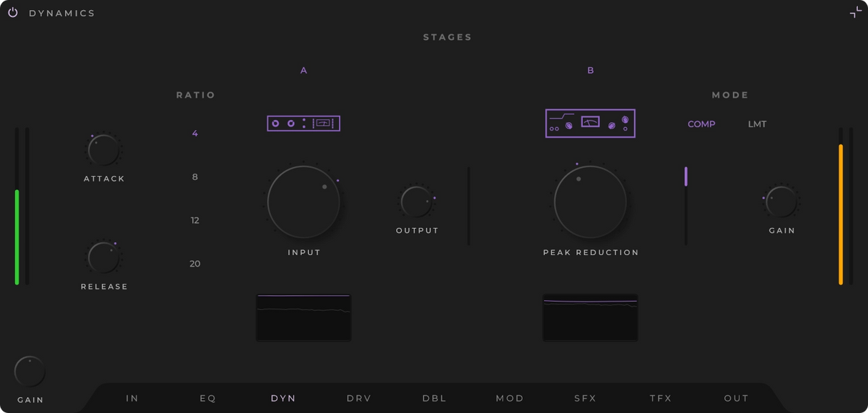The height and width of the screenshot is (413, 868).
Task: Select COMP mode
Action: (701, 124)
